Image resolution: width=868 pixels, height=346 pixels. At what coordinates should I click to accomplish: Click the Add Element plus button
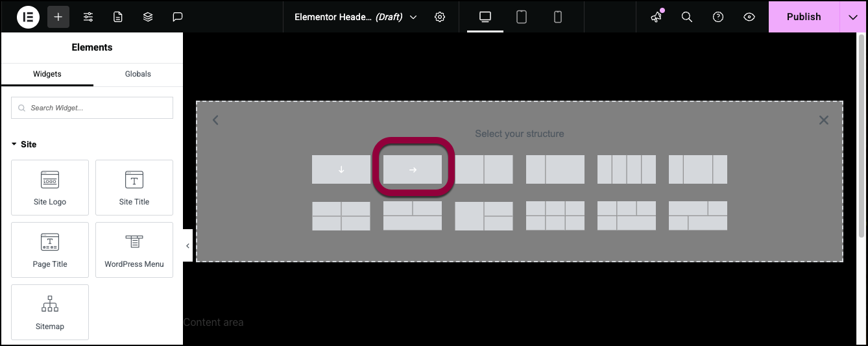58,17
